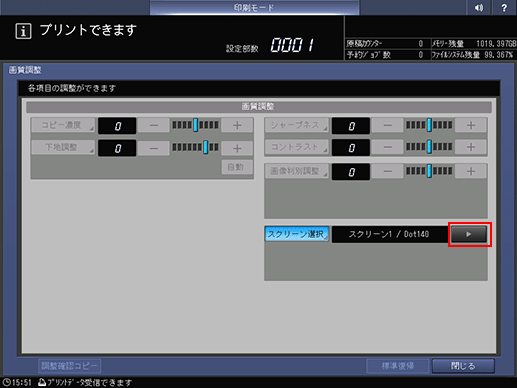Click the 自動 button
This screenshot has height=388, width=517.
coord(237,167)
